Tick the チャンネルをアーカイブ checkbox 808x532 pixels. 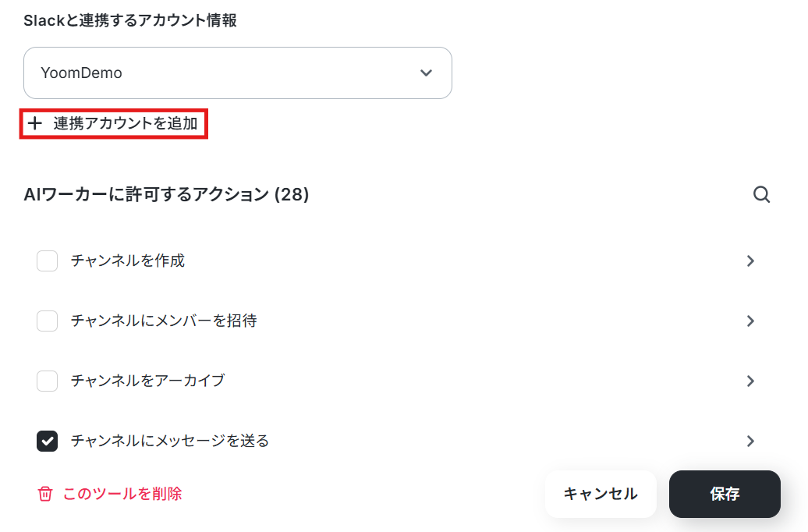coord(47,381)
